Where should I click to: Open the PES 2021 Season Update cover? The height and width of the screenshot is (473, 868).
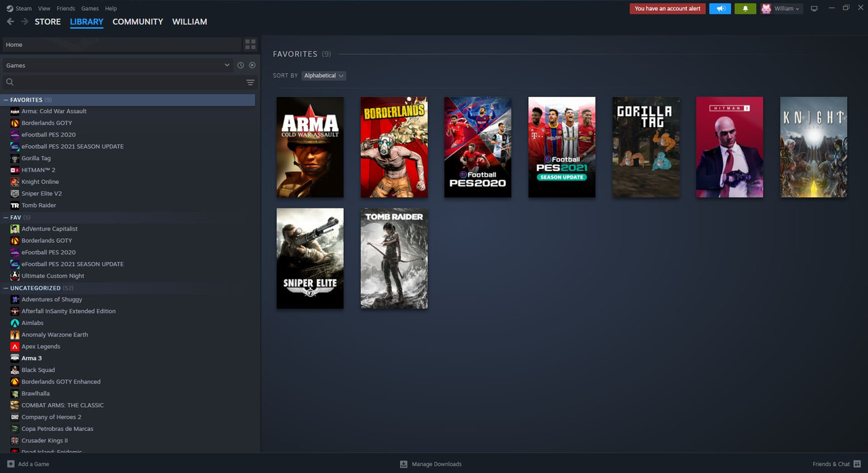[561, 147]
